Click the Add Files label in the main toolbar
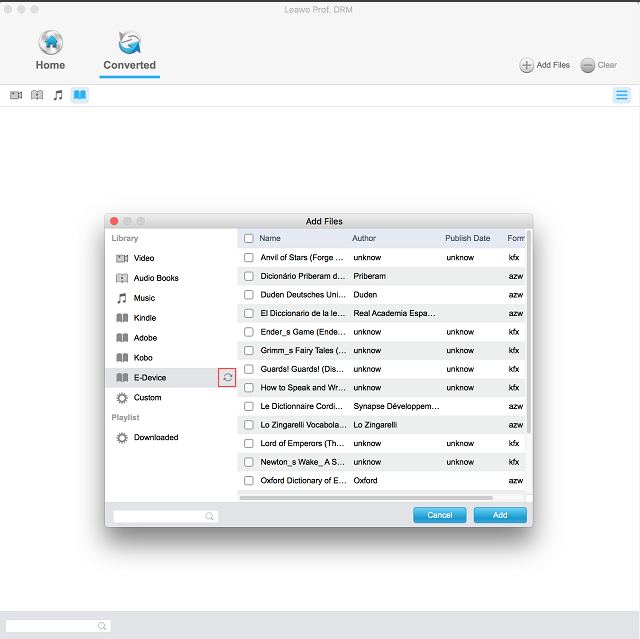 [x=553, y=65]
